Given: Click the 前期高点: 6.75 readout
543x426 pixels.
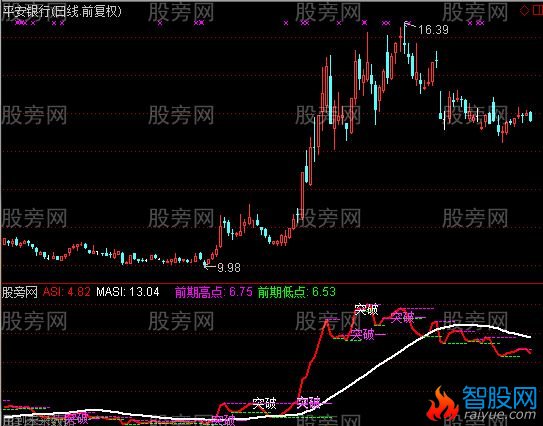Looking at the screenshot, I should click(214, 292).
